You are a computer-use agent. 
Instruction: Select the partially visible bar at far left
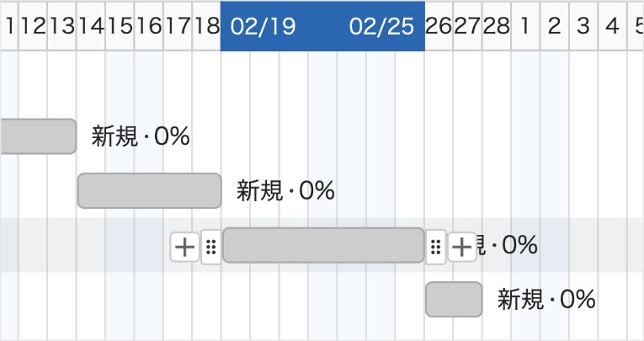pyautogui.click(x=38, y=136)
